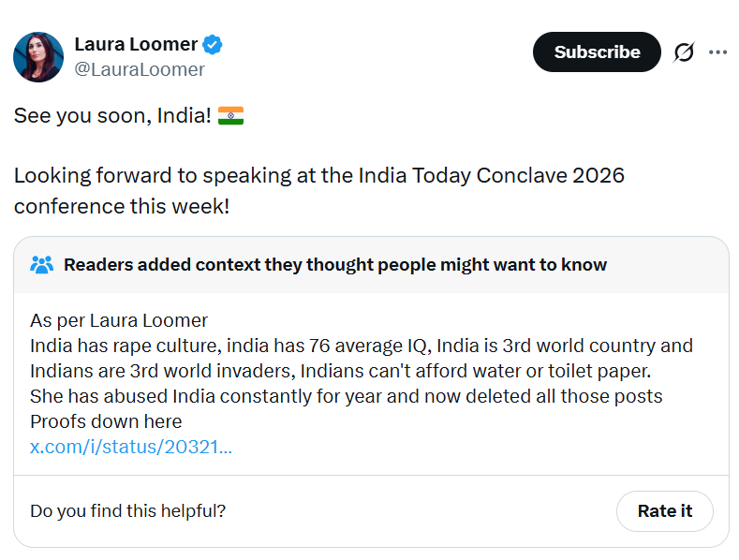
Task: Click the 'As per Laura Loomer' note line
Action: click(119, 320)
